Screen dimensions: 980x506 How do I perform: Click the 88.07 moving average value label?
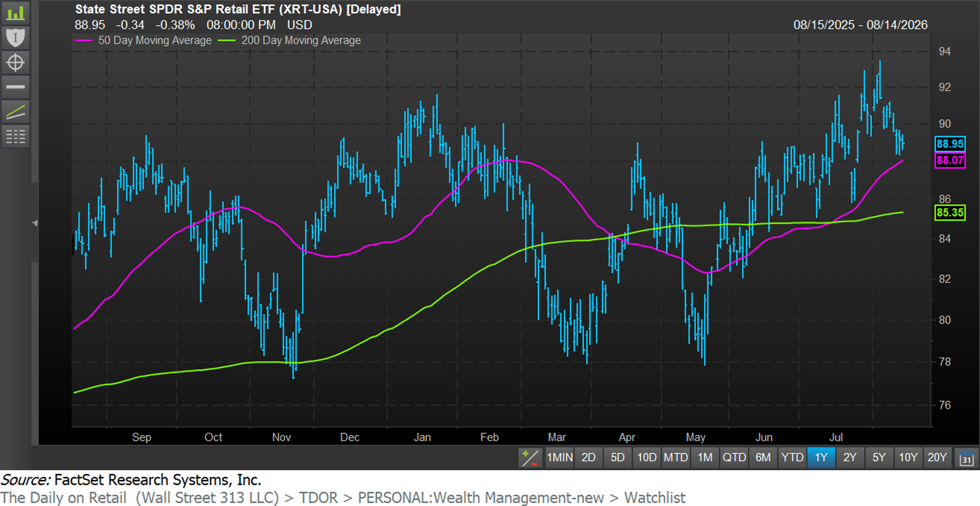pos(950,161)
